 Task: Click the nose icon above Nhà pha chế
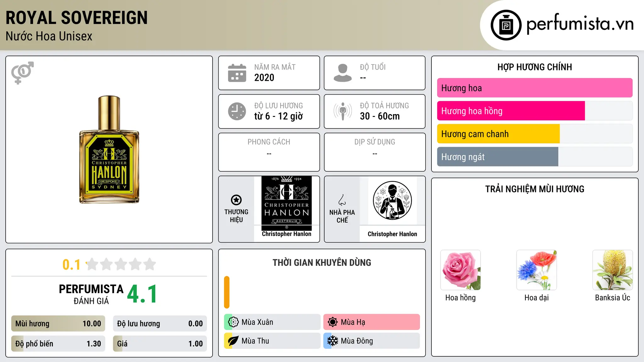(x=342, y=200)
